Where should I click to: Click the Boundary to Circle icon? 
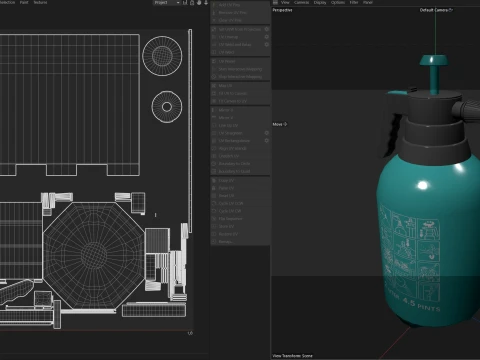coord(214,164)
